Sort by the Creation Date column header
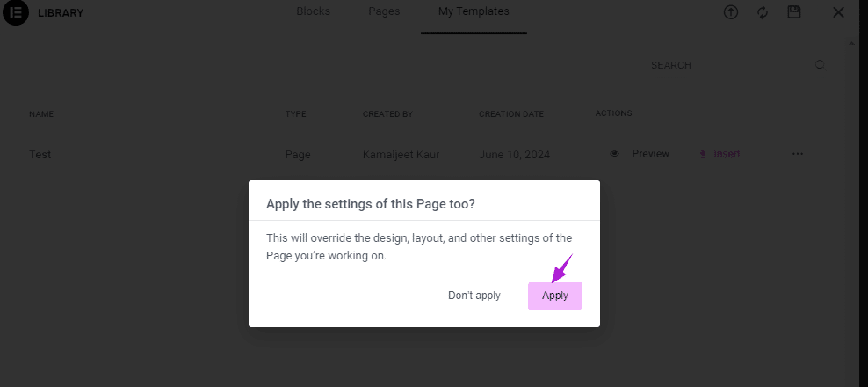Screen dimensions: 868x387 click(511, 114)
